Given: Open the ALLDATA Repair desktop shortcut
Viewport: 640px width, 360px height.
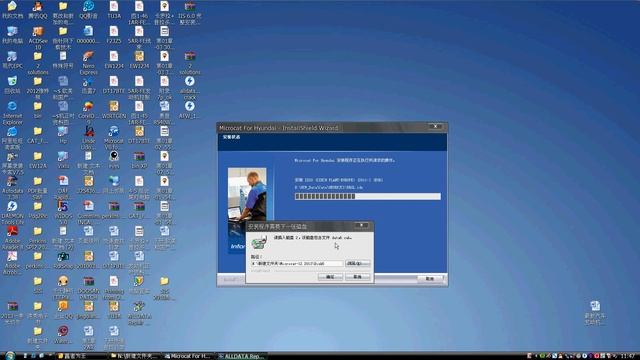Looking at the screenshot, I should coord(139,312).
